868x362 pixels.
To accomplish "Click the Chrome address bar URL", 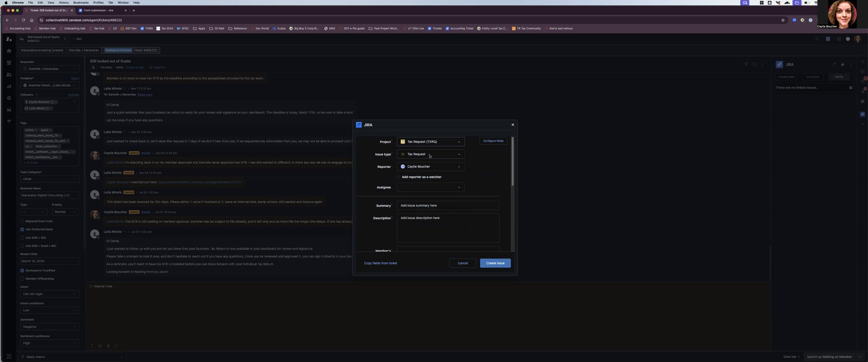I will (x=84, y=20).
